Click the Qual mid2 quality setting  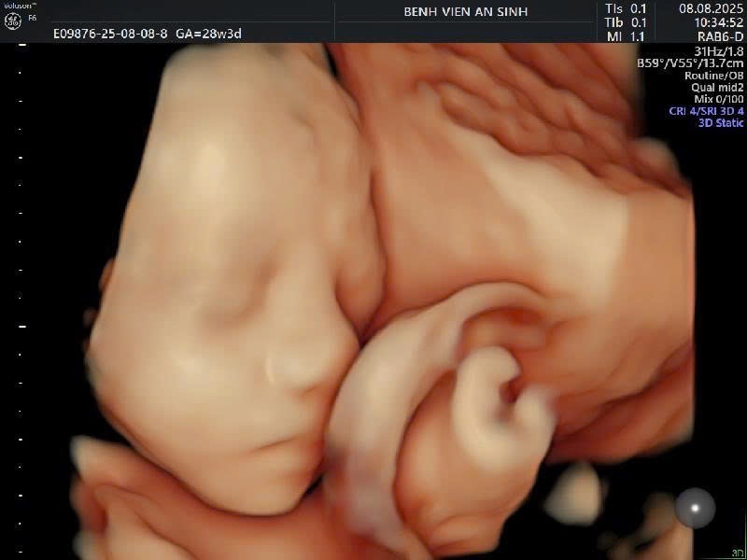click(x=720, y=87)
